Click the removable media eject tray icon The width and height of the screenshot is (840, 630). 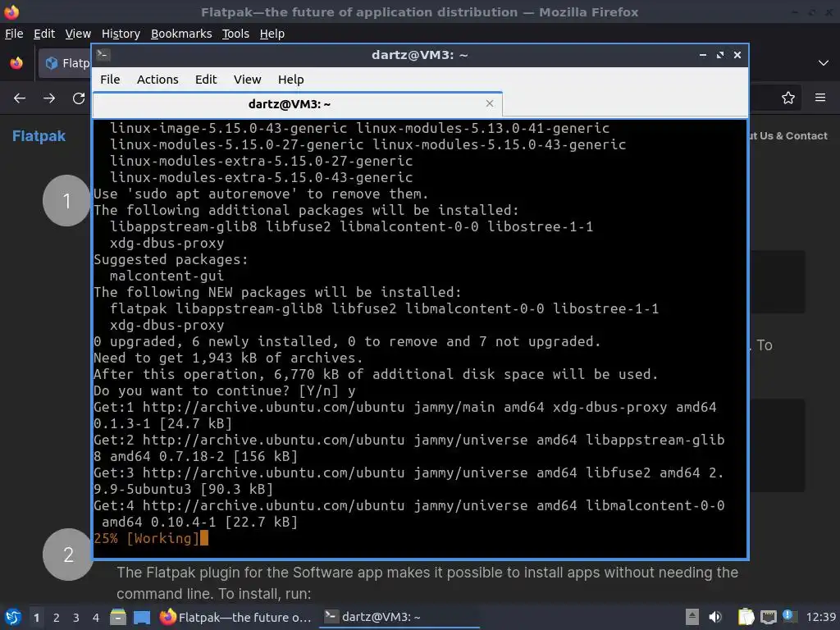[x=692, y=617]
